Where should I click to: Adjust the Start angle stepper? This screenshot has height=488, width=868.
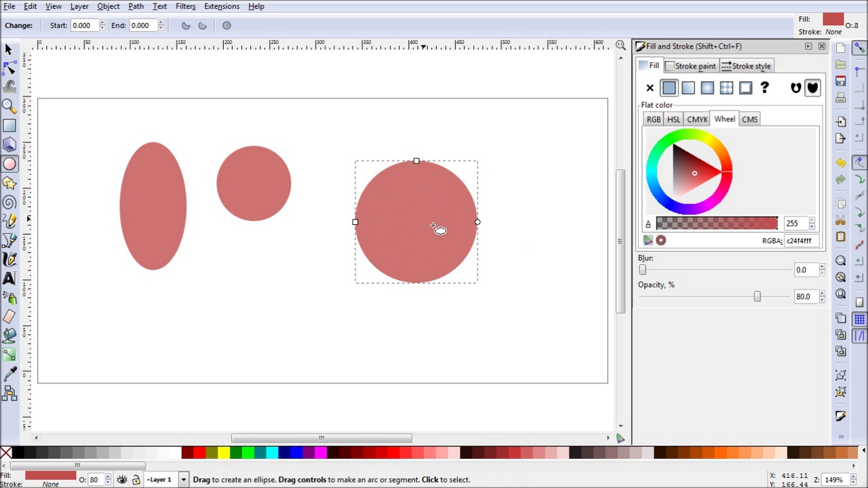click(x=102, y=26)
